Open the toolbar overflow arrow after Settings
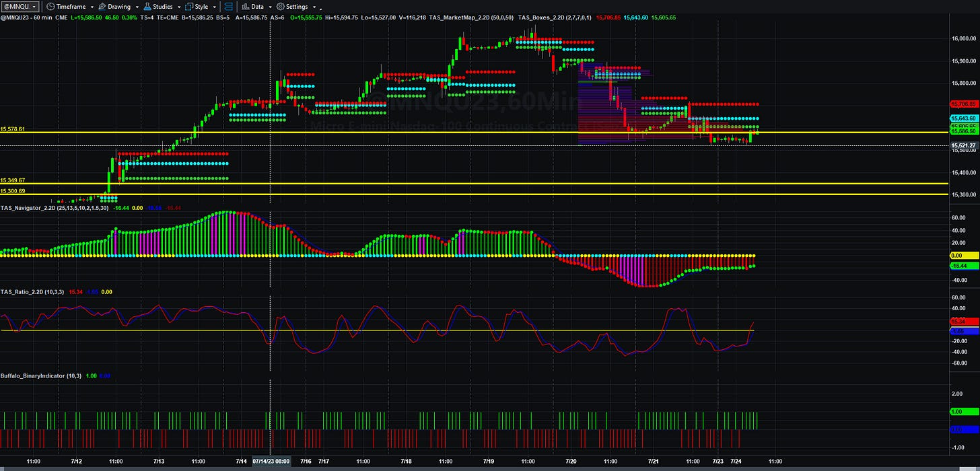The height and width of the screenshot is (471, 980). 320,9
